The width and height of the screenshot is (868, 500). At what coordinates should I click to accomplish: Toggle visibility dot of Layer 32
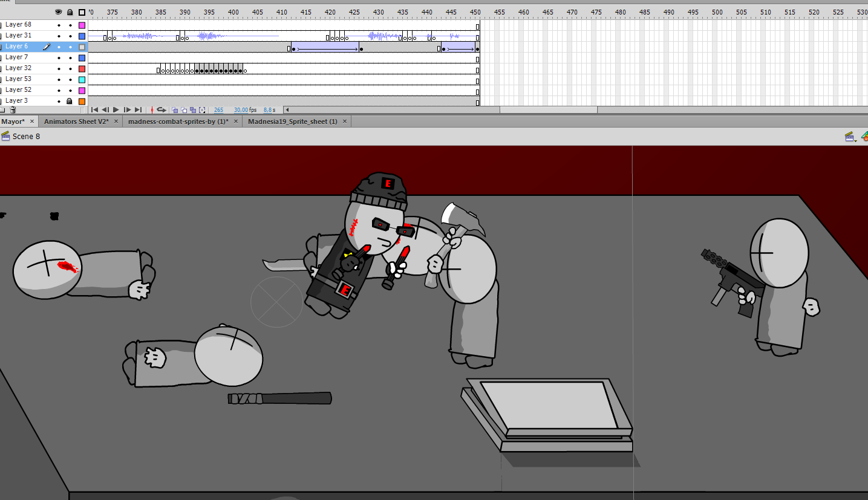pos(59,69)
